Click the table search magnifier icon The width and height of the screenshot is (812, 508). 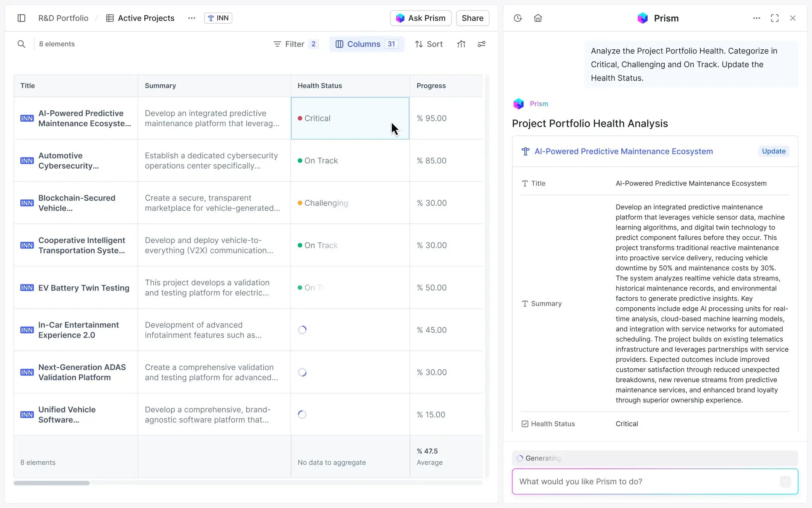pos(21,44)
